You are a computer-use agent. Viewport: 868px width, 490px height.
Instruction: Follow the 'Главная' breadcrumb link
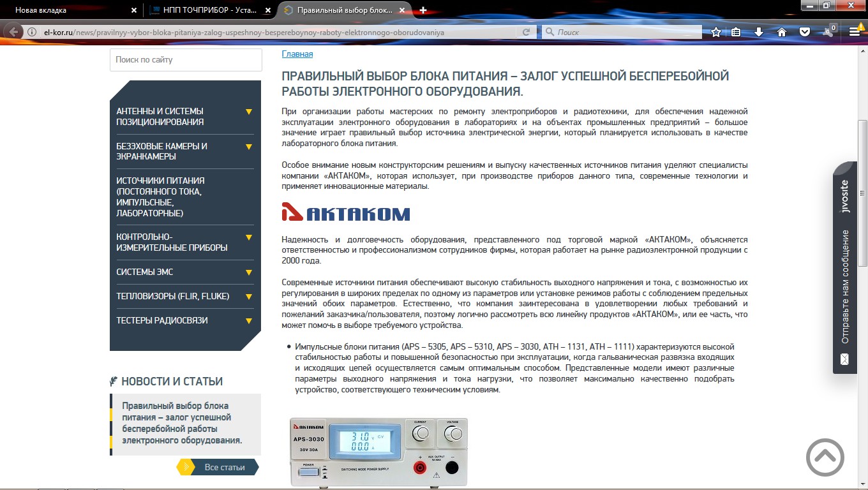coord(297,54)
